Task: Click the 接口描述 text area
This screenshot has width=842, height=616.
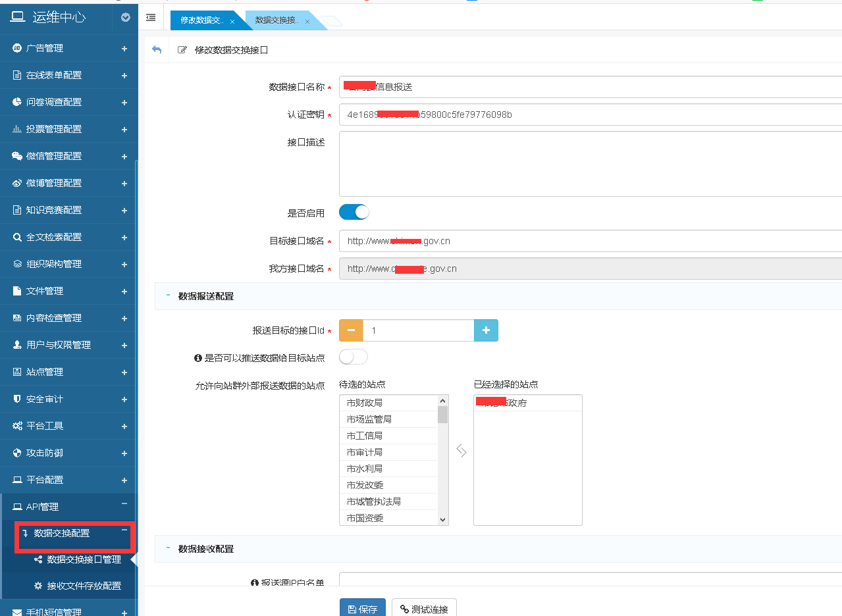Action: coord(590,164)
